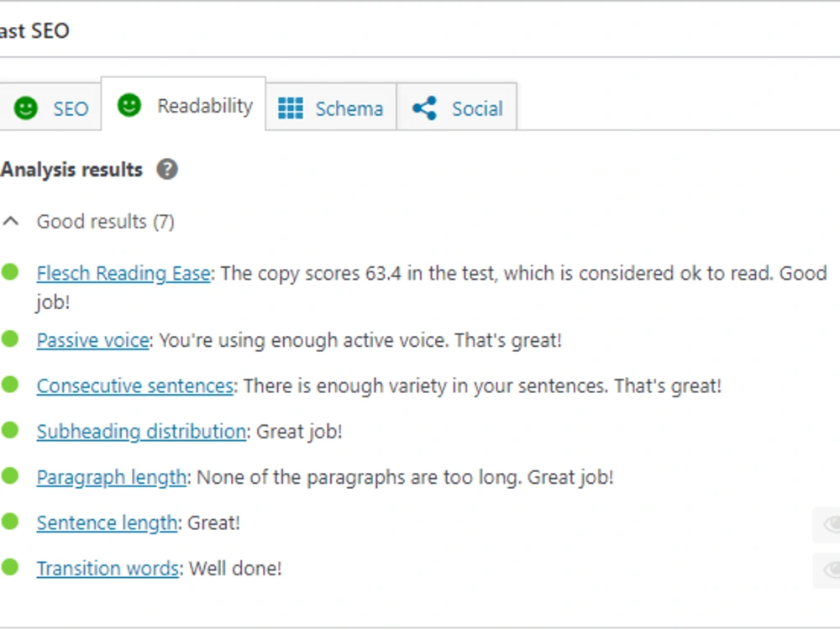Open the Analysis results help question mark

coord(167,170)
